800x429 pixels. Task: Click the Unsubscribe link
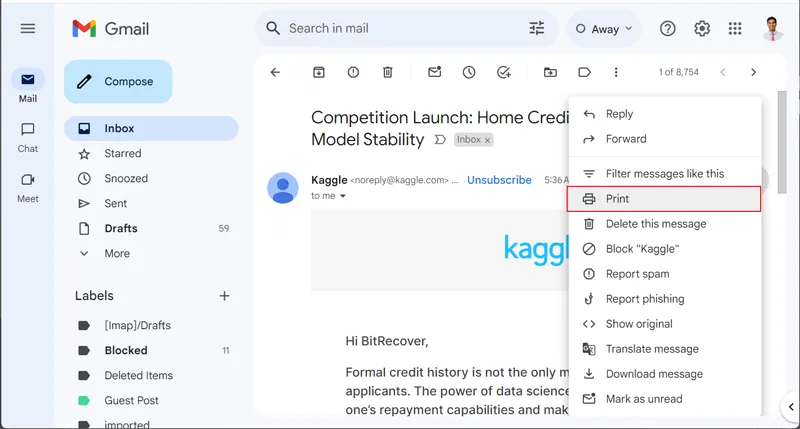pos(499,180)
